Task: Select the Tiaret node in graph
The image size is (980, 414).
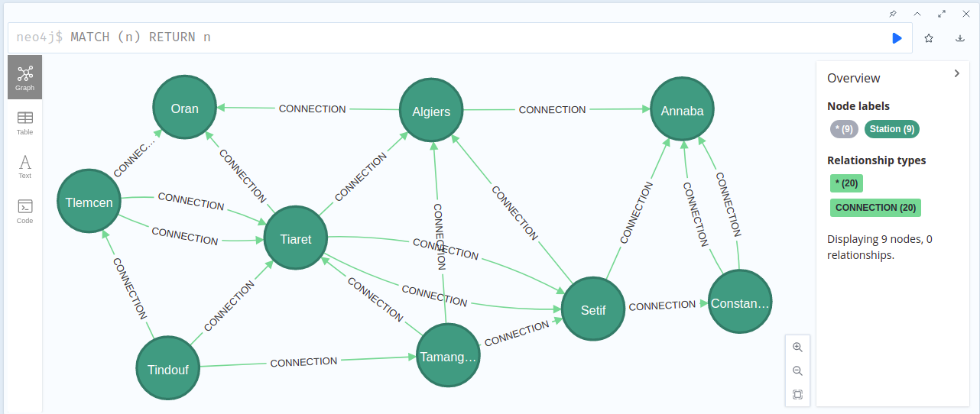Action: (x=296, y=239)
